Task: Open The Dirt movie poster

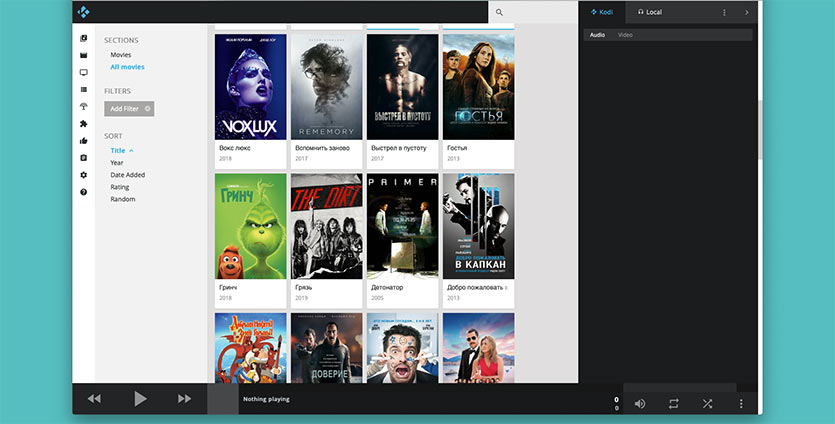Action: 326,226
